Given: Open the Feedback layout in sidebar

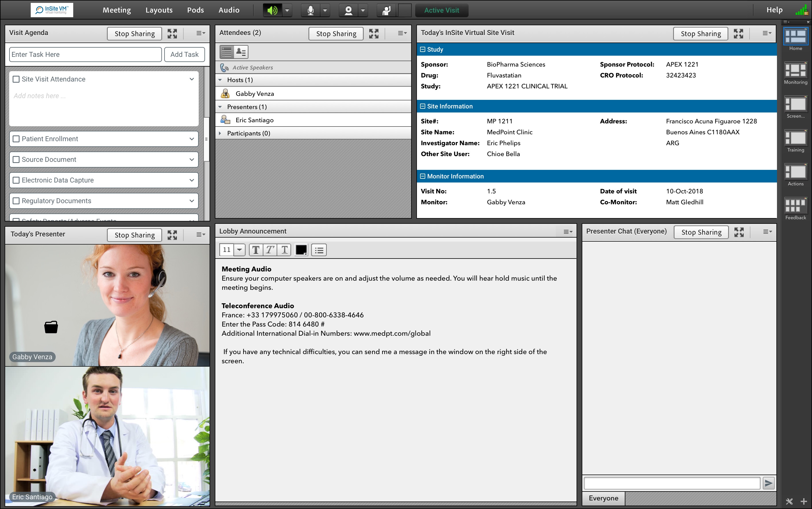Looking at the screenshot, I should pyautogui.click(x=796, y=206).
